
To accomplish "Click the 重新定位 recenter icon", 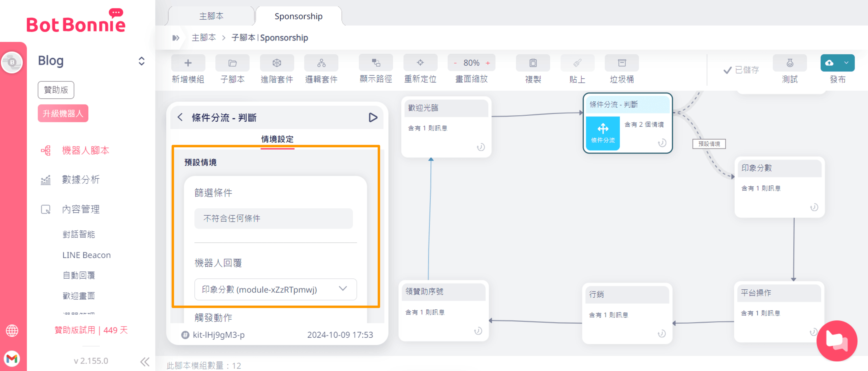I will 420,63.
